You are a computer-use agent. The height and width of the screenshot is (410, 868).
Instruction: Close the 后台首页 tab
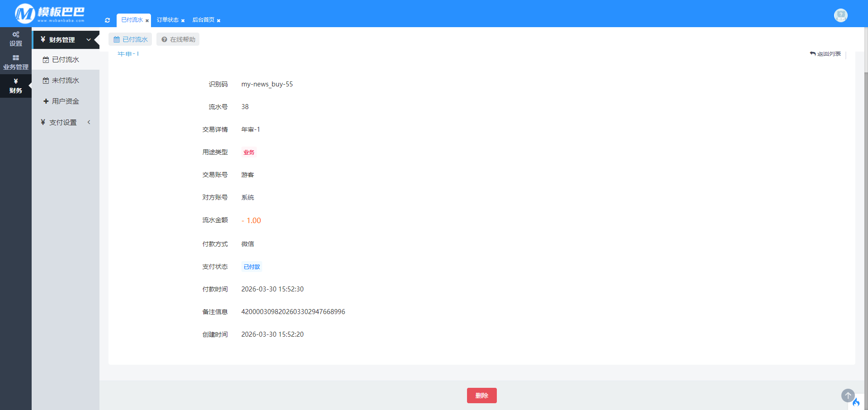tap(218, 21)
